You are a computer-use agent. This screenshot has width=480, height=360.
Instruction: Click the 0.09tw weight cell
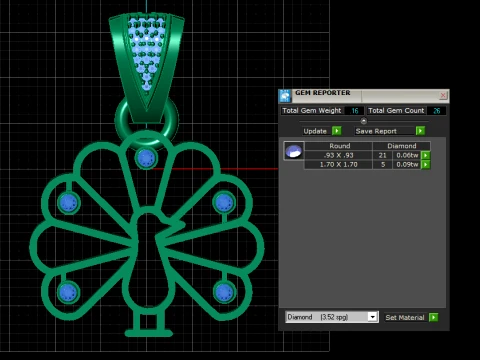click(x=407, y=165)
